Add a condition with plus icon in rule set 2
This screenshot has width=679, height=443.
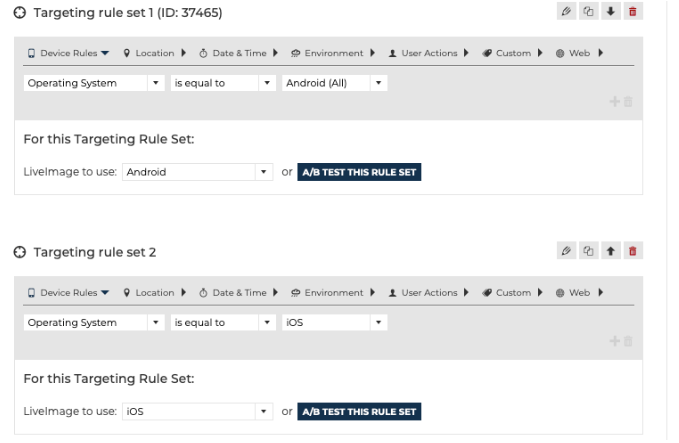tap(614, 341)
